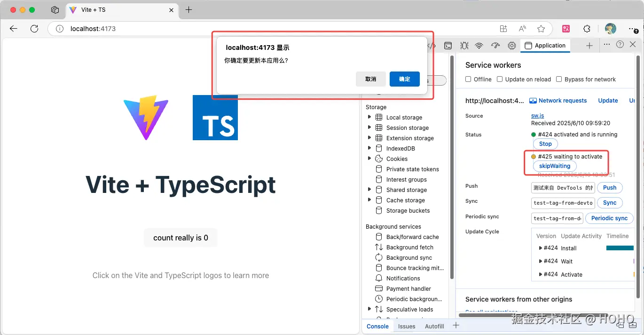Click the site information icon in address bar
The height and width of the screenshot is (335, 644).
pyautogui.click(x=60, y=29)
